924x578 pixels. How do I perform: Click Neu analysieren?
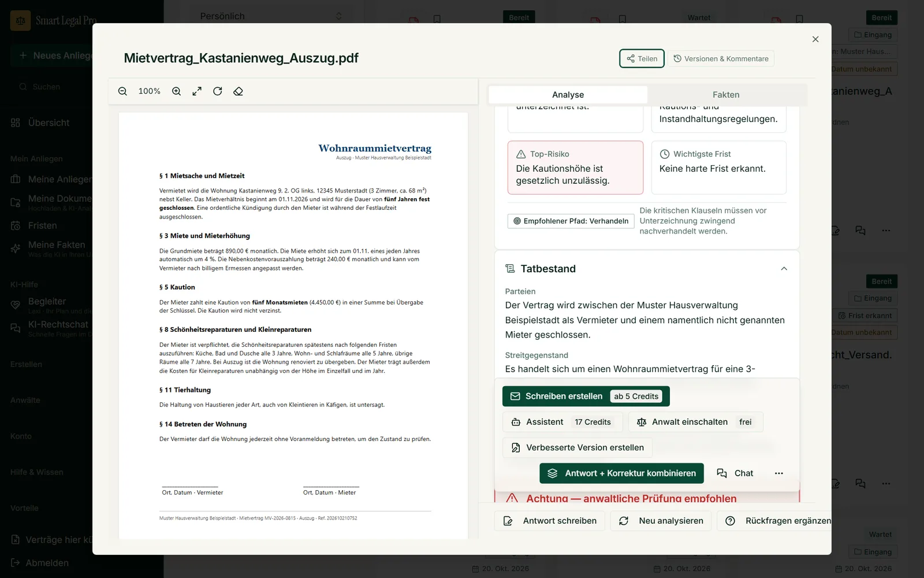661,521
